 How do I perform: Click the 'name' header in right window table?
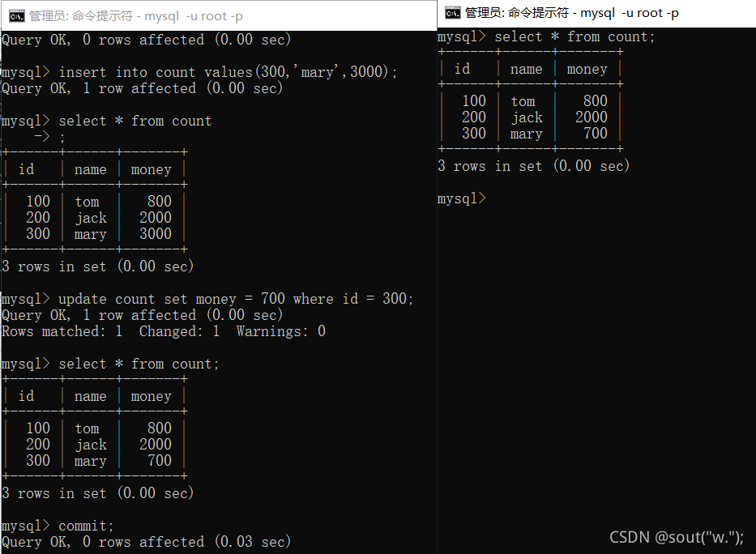tap(527, 70)
